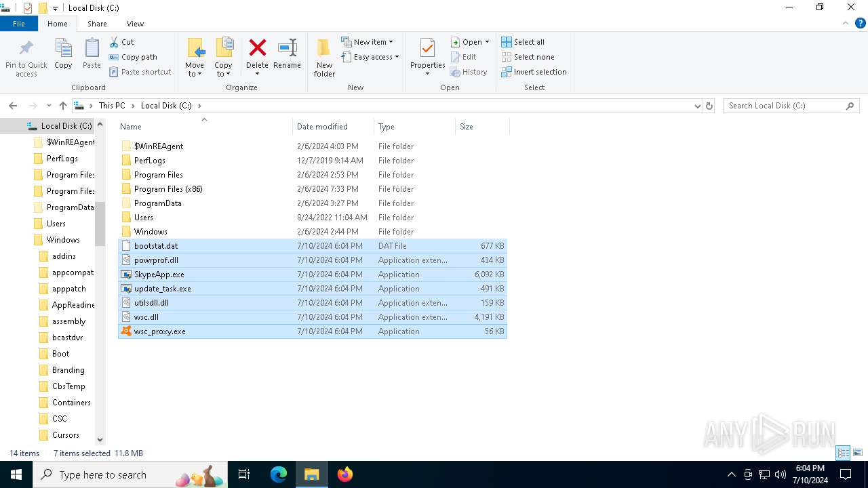Viewport: 868px width, 488px height.
Task: Click the Windows Start button
Action: point(16,474)
